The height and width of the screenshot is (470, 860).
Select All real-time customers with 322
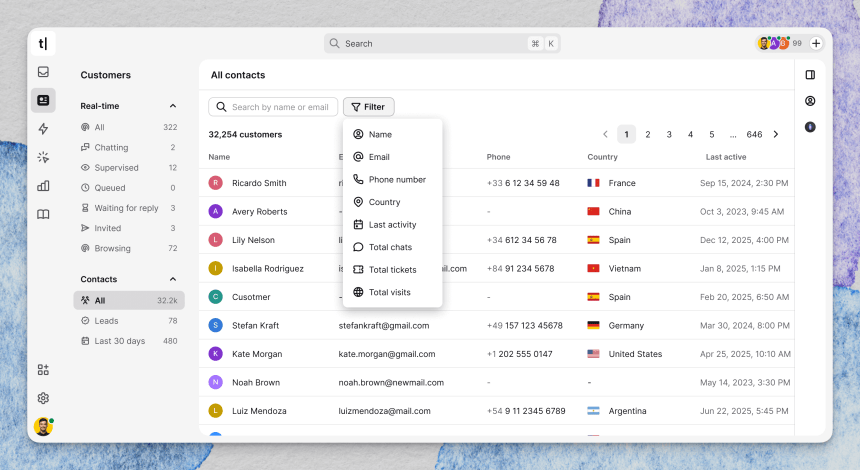coord(129,127)
